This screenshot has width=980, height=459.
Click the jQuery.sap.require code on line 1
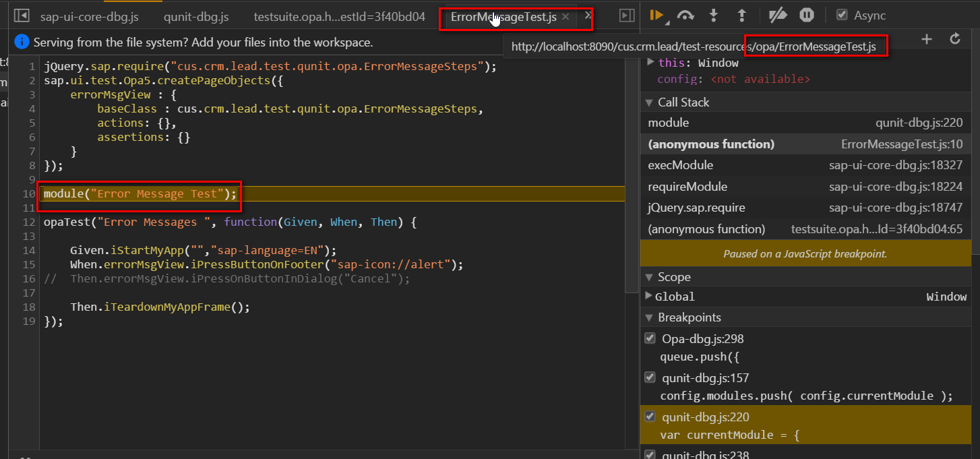pyautogui.click(x=270, y=67)
